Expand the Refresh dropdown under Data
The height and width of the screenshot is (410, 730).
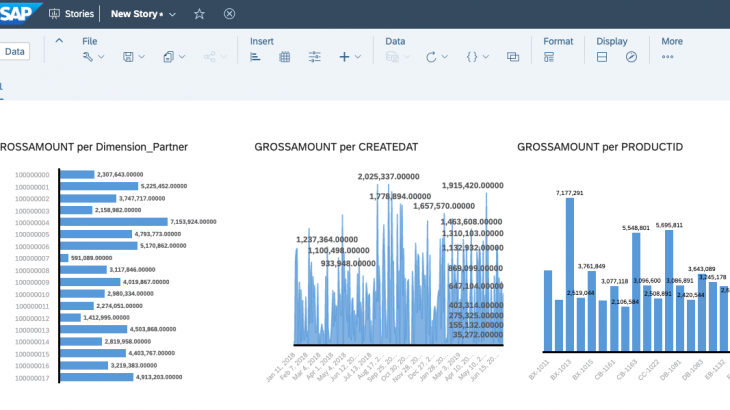point(444,57)
